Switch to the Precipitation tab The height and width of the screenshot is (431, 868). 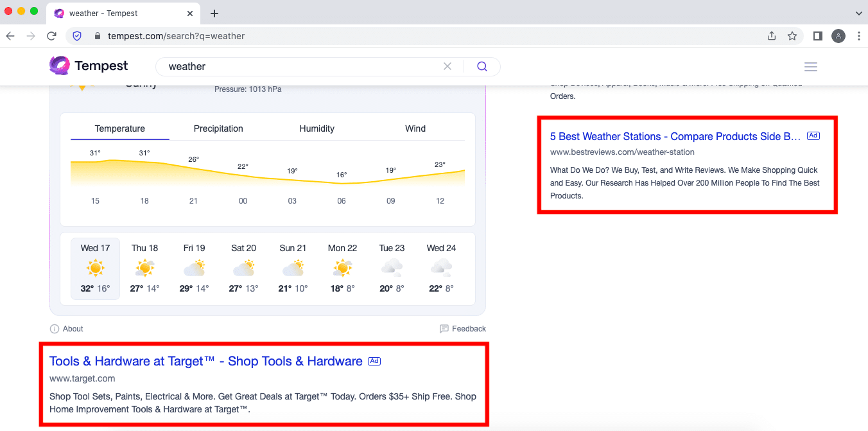click(x=218, y=128)
